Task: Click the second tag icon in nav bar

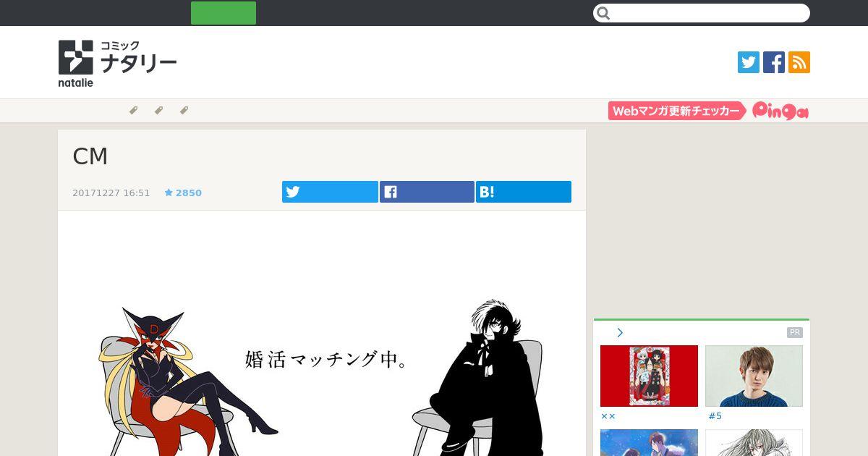Action: pyautogui.click(x=158, y=111)
